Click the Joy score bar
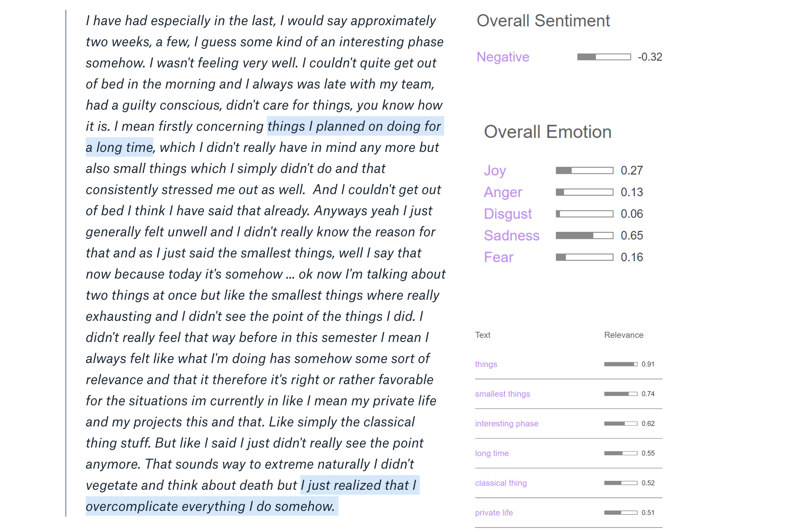 (584, 171)
